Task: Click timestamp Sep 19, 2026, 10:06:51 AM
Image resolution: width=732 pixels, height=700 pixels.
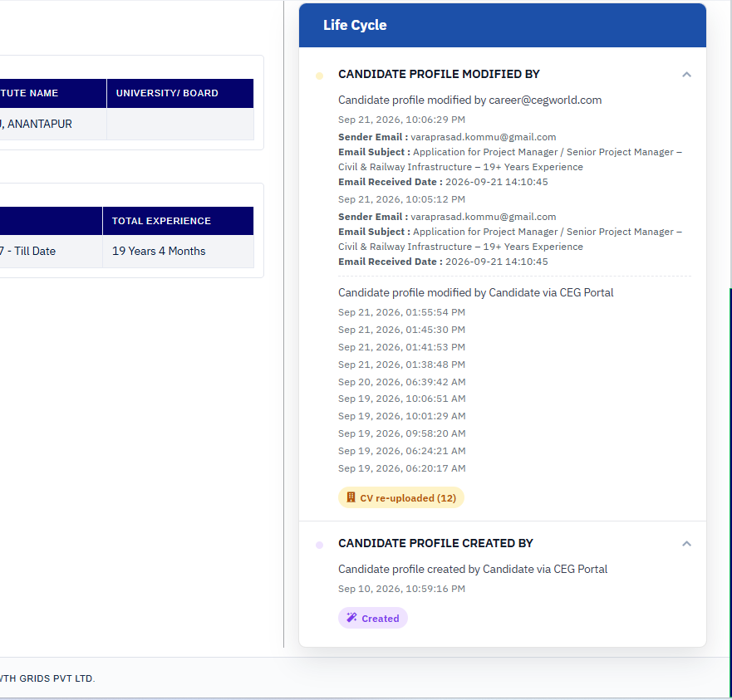Action: [x=402, y=399]
